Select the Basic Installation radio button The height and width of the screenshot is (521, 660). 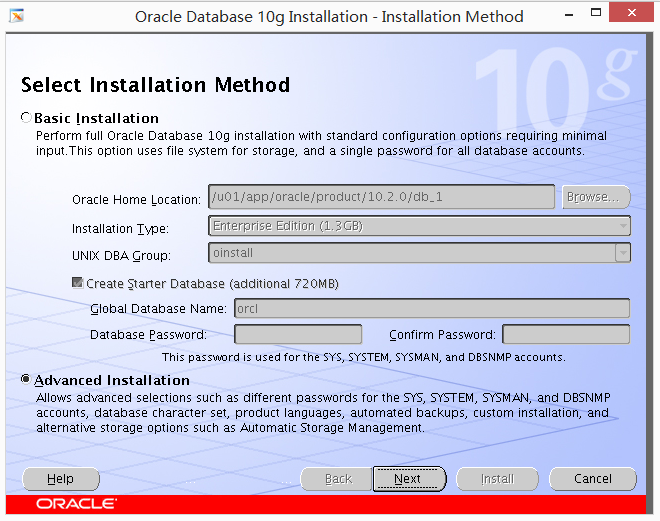[x=26, y=117]
